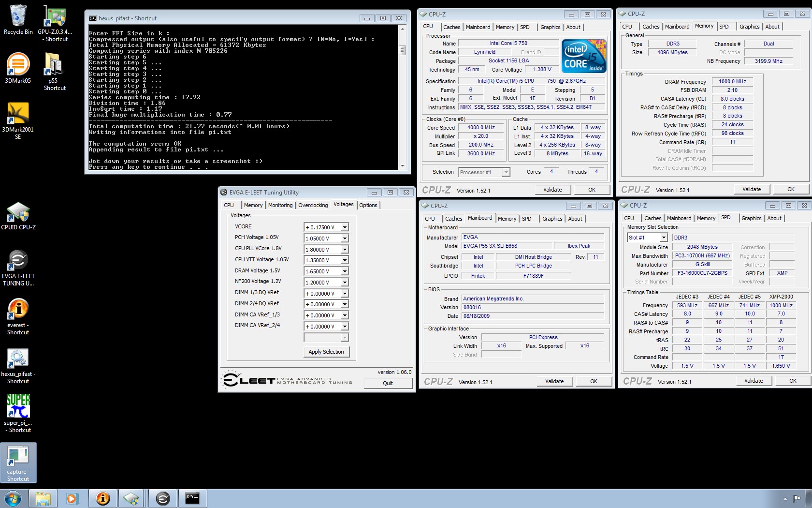Click the E-LEET title bar icon
This screenshot has height=508, width=812.
pyautogui.click(x=224, y=192)
